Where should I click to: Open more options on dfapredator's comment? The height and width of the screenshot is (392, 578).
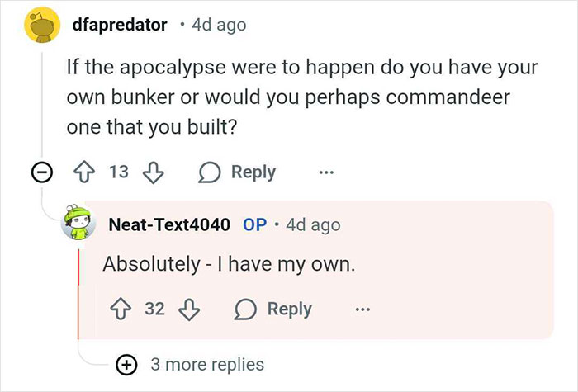[x=326, y=172]
